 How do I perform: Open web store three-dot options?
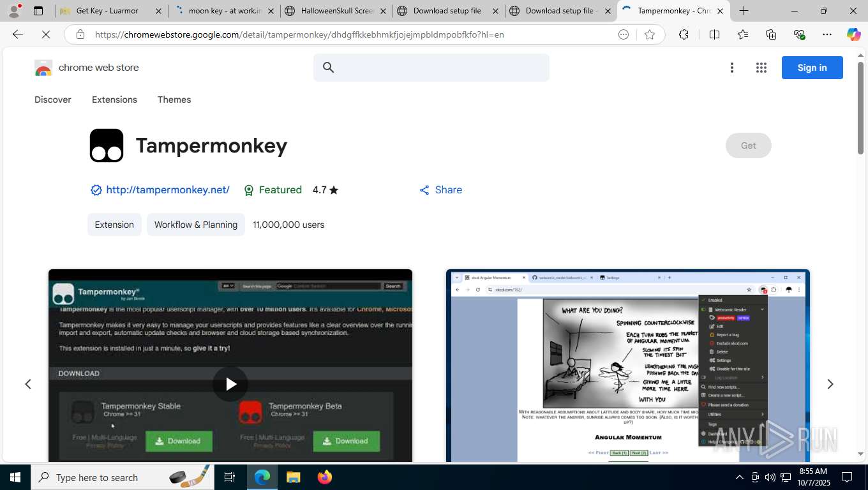coord(732,68)
